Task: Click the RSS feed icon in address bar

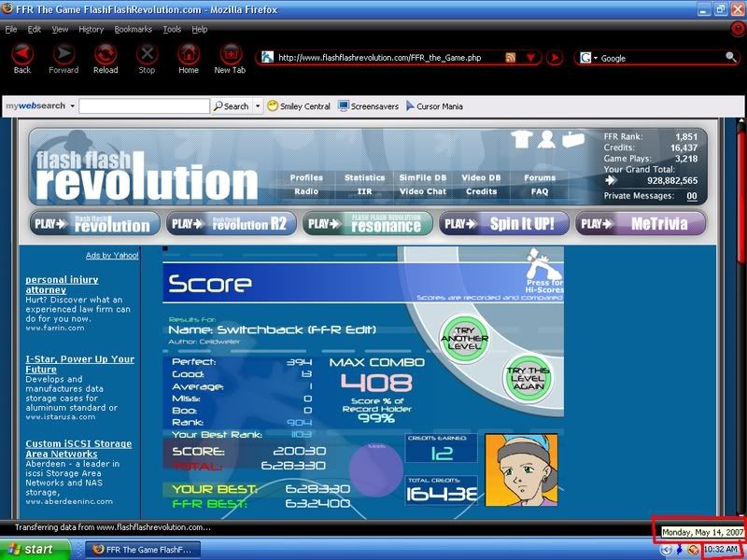Action: pos(511,58)
